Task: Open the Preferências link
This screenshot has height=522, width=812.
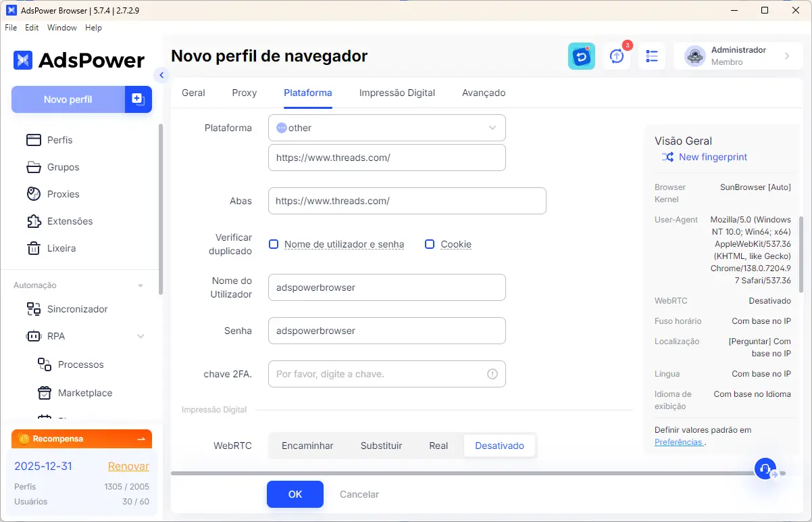Action: click(x=680, y=442)
